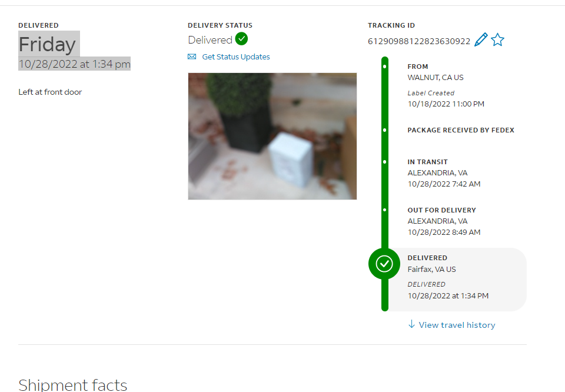Viewport: 565px width, 392px height.
Task: Click the Left at front door note
Action: tap(50, 92)
